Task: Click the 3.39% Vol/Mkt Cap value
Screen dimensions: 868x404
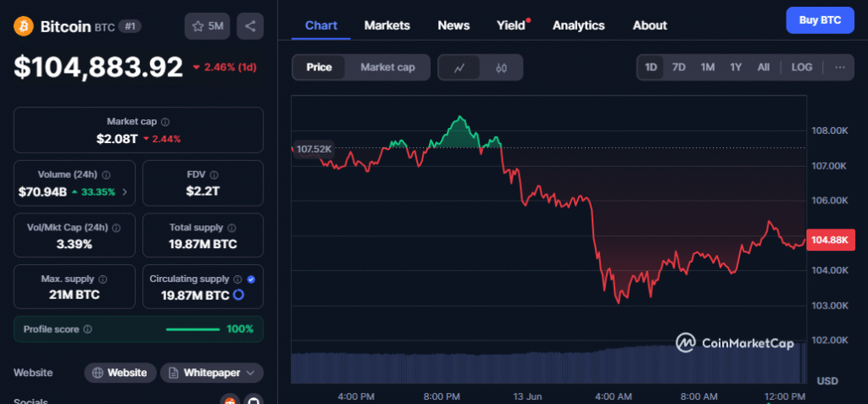Action: tap(75, 244)
